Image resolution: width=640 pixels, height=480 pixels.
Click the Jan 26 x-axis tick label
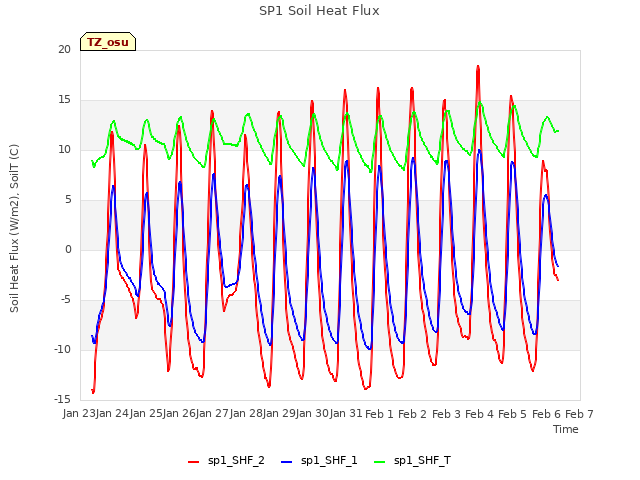point(179,414)
